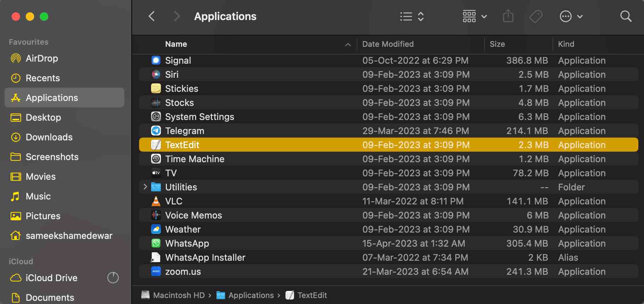
Task: Select the zoom.us app icon
Action: tap(156, 272)
